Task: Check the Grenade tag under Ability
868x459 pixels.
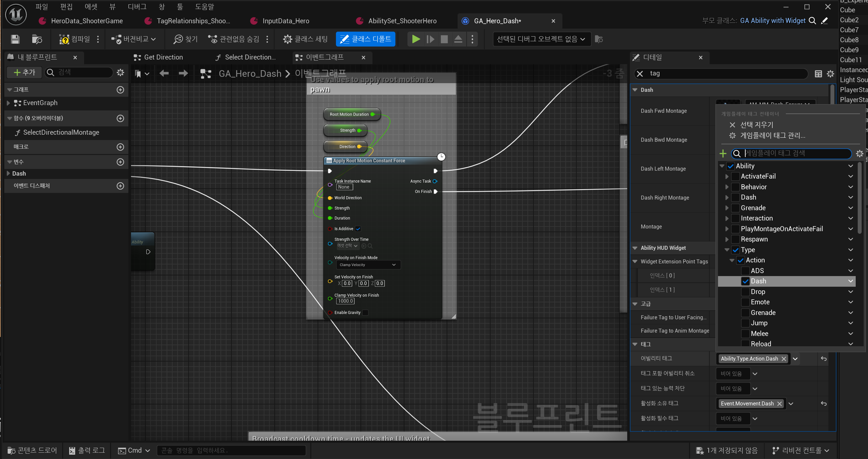Action: click(736, 208)
